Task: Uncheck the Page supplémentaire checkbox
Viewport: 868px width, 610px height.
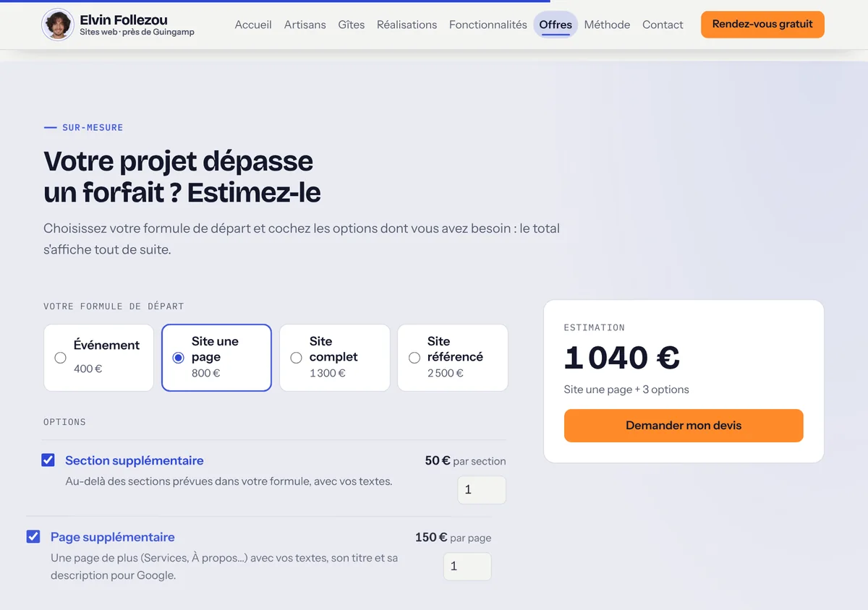Action: pos(33,536)
